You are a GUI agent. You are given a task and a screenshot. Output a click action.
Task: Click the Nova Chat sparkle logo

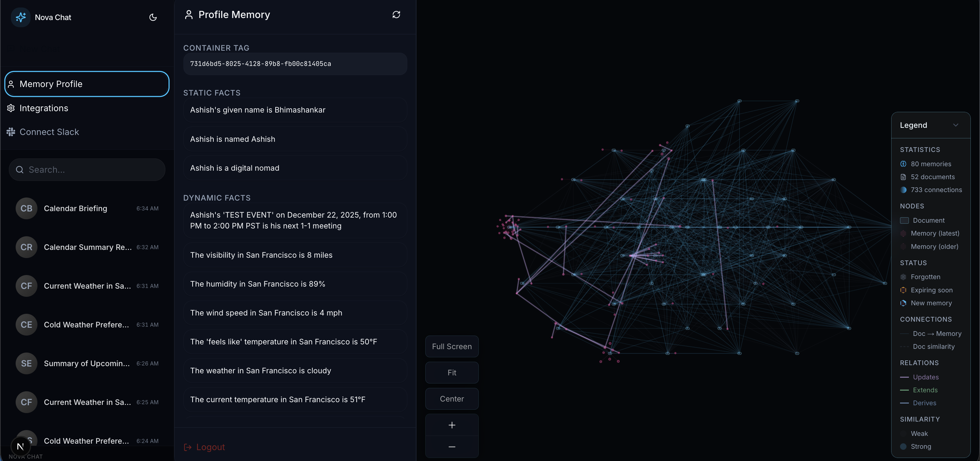point(20,17)
